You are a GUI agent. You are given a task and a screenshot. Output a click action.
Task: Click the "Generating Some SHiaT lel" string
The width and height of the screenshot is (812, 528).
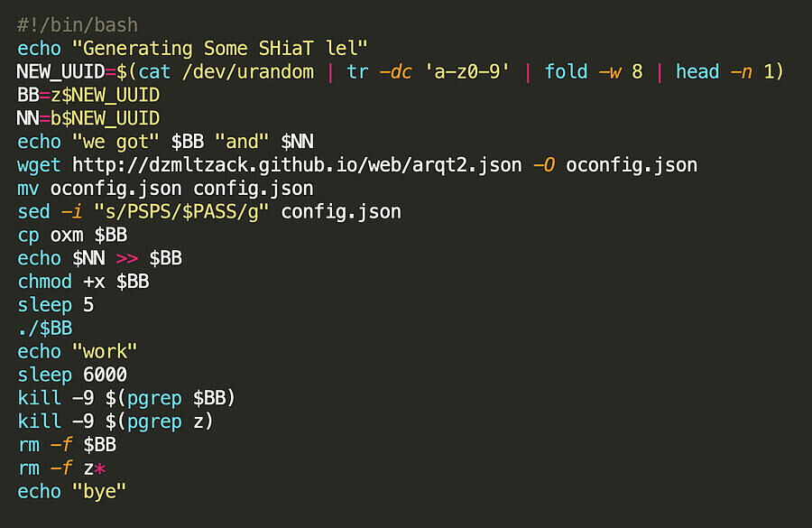pos(219,48)
